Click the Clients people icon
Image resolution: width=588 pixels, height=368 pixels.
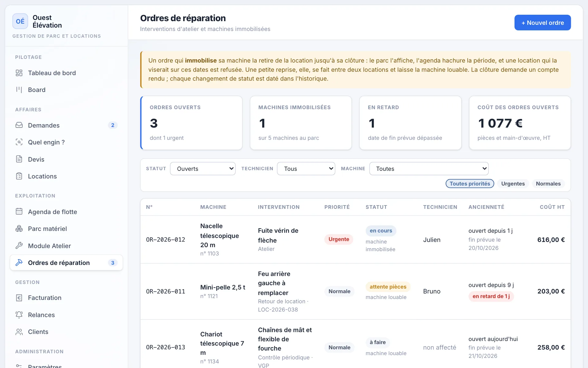[19, 332]
